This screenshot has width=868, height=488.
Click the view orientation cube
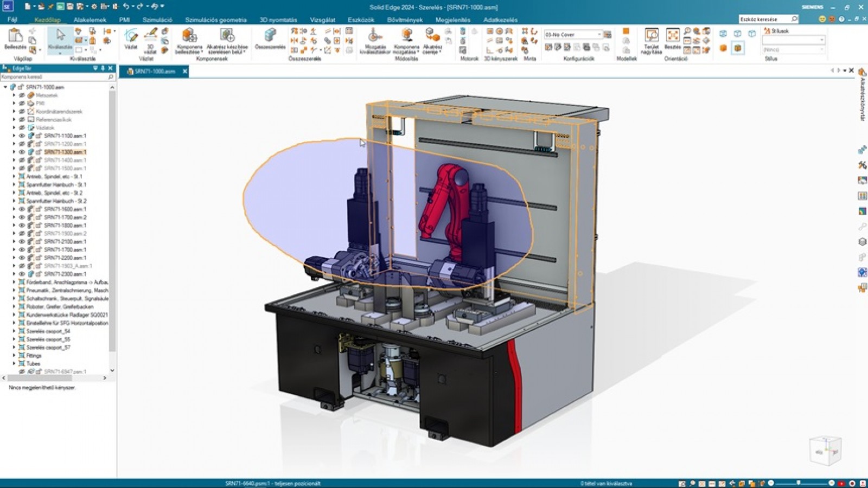[x=825, y=450]
